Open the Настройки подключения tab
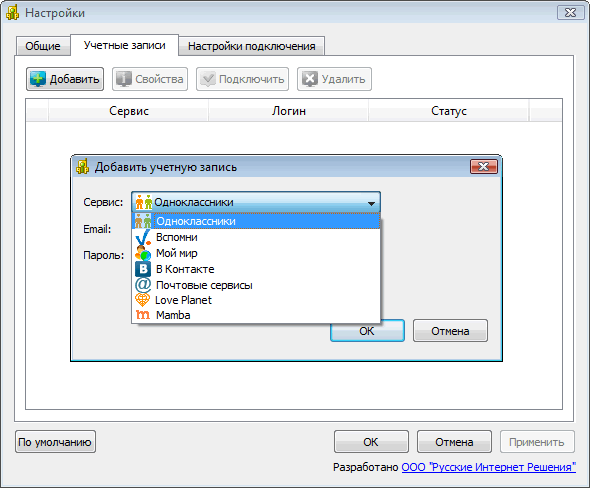The width and height of the screenshot is (590, 488). pos(251,46)
